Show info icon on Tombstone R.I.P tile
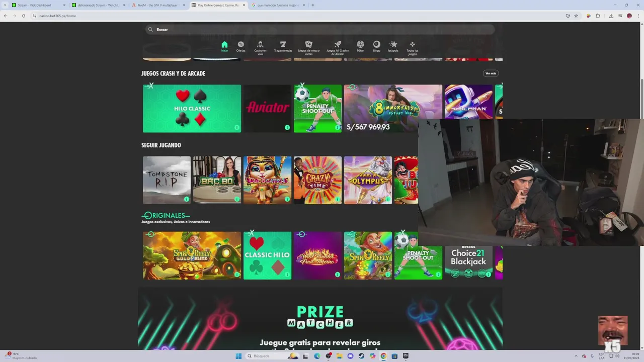 (186, 199)
